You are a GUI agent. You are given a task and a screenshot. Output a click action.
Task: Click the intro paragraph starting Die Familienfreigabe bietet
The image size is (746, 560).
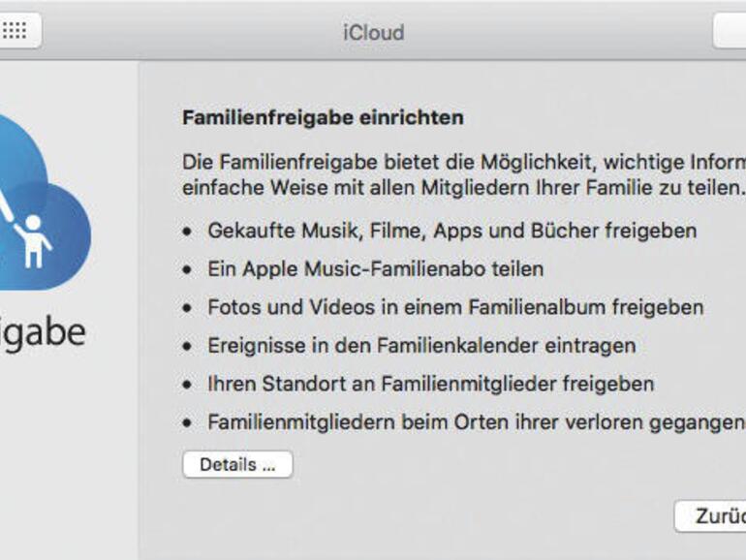coord(463,172)
